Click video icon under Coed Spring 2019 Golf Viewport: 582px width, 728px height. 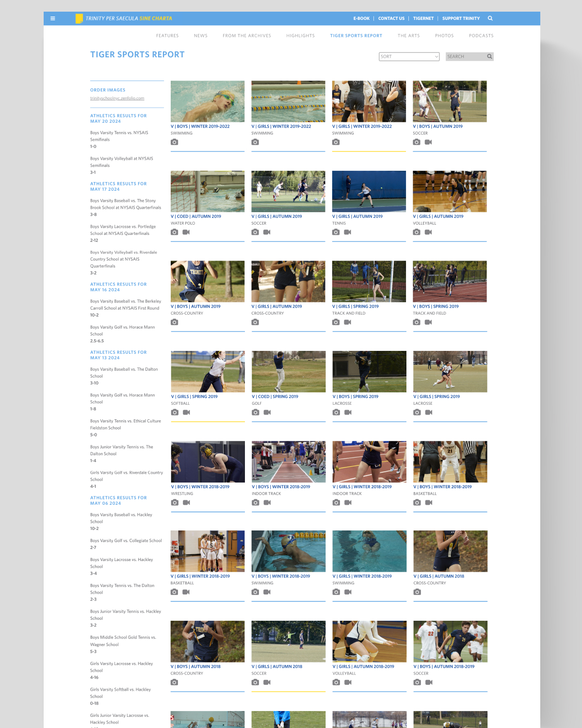(x=267, y=413)
